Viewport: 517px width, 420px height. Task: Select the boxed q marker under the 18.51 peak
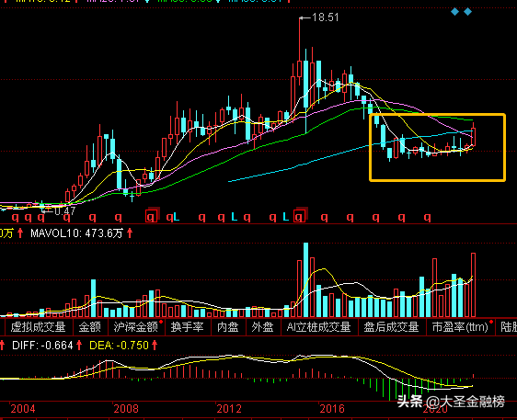pos(299,217)
